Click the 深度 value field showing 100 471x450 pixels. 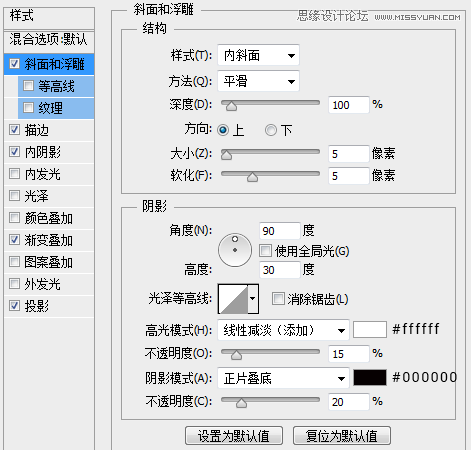[349, 105]
